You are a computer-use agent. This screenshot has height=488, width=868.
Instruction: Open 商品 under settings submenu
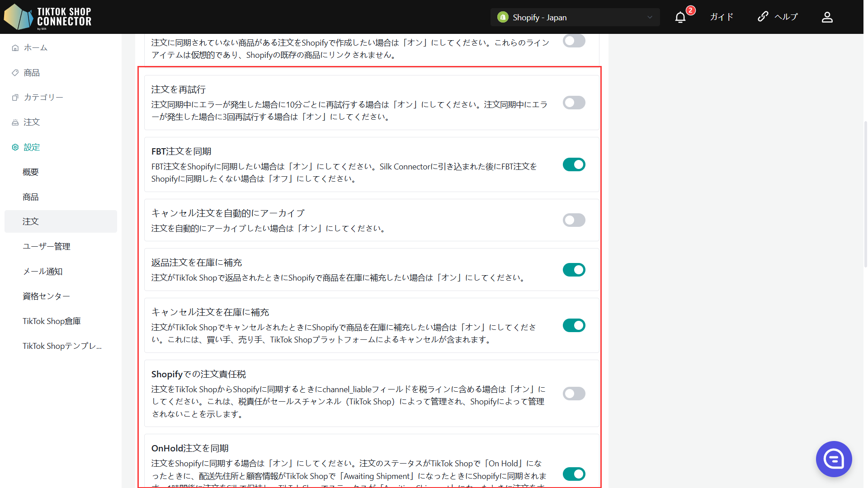tap(31, 197)
